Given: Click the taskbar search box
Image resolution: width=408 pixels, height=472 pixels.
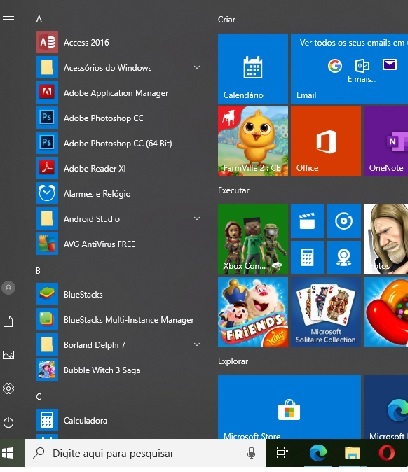Looking at the screenshot, I should pyautogui.click(x=145, y=453).
